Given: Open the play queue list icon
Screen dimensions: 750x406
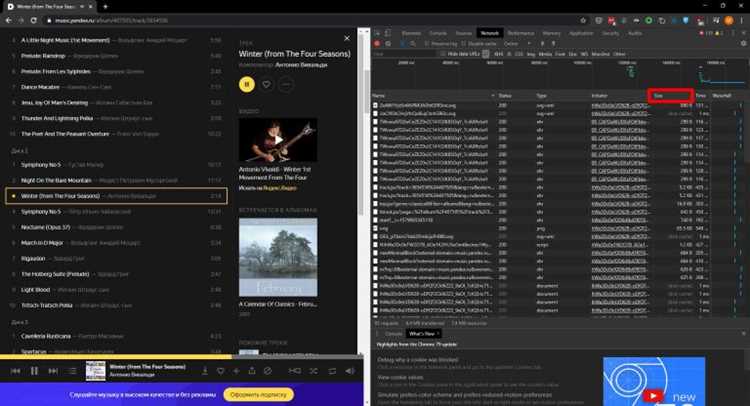Looking at the screenshot, I should point(72,370).
